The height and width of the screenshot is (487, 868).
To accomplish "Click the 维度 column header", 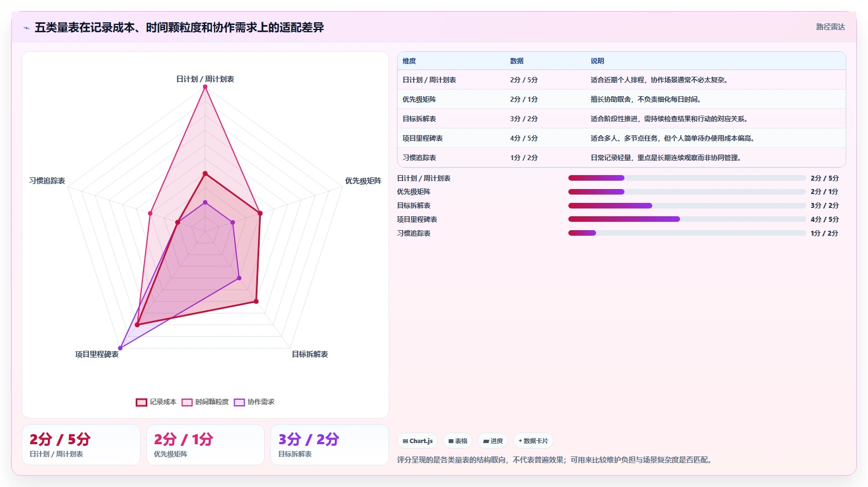I will tap(409, 61).
